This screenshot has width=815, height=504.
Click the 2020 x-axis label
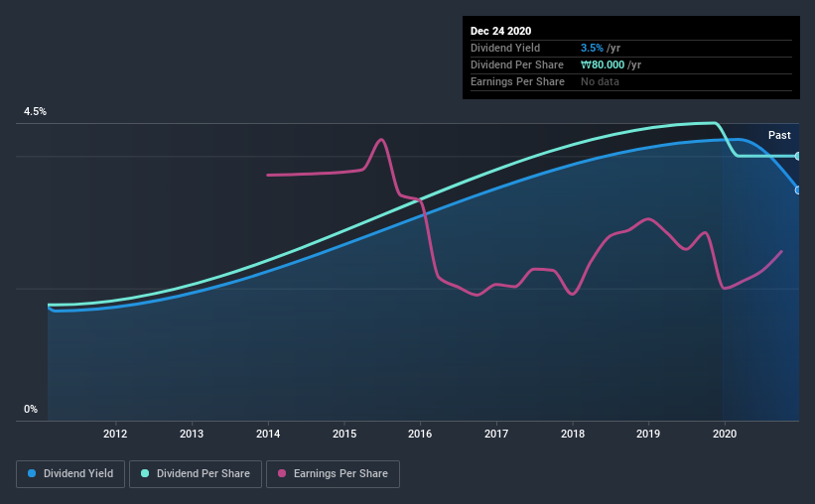[x=725, y=434]
